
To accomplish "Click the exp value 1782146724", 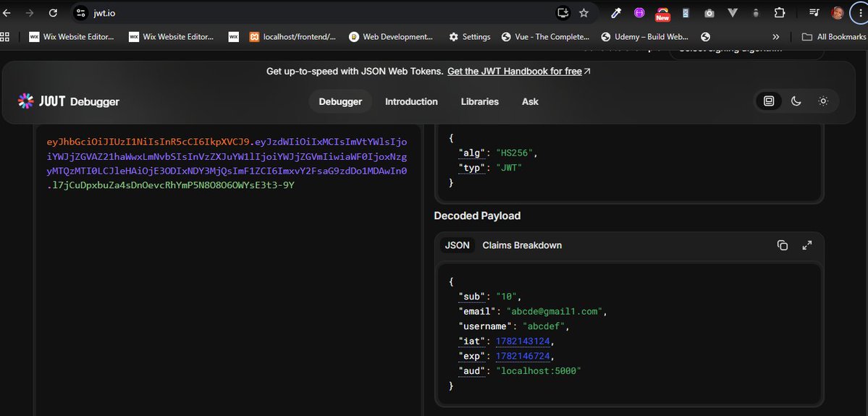I will coord(523,356).
